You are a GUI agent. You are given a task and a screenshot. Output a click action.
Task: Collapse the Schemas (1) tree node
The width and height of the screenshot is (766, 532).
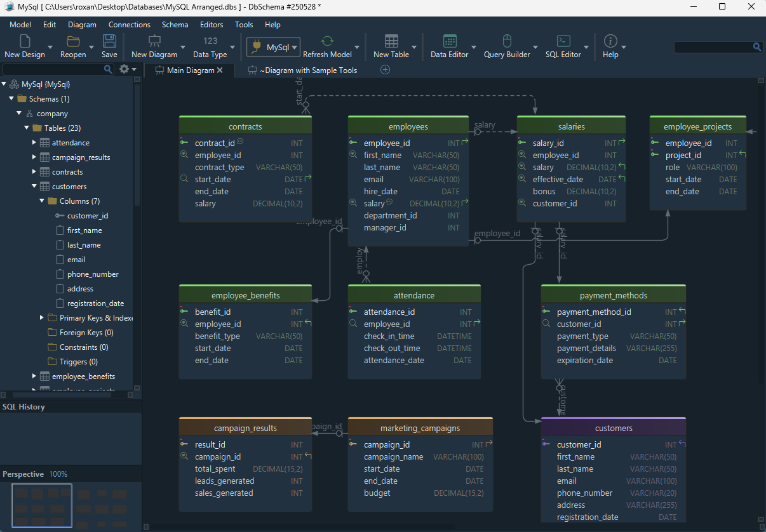[11, 99]
